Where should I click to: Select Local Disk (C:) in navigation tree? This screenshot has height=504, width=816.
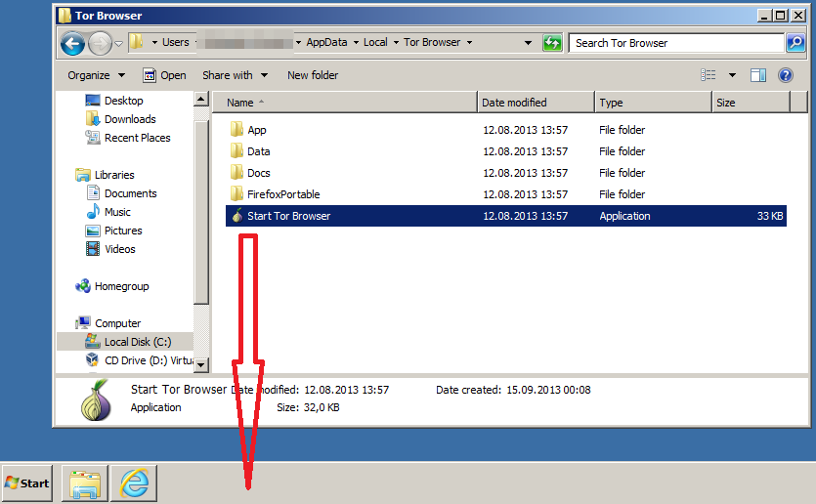click(137, 342)
